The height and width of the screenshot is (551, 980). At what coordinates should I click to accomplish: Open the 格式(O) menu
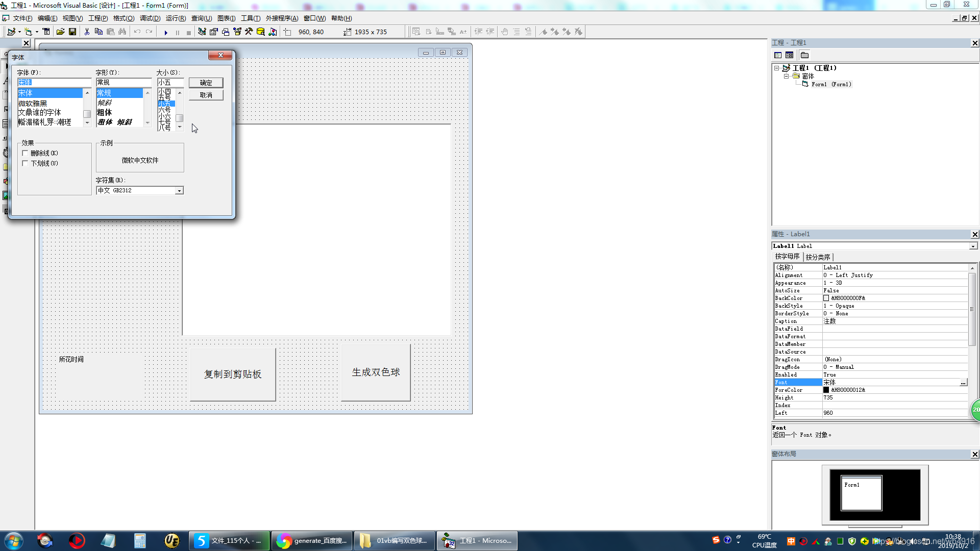pyautogui.click(x=124, y=18)
